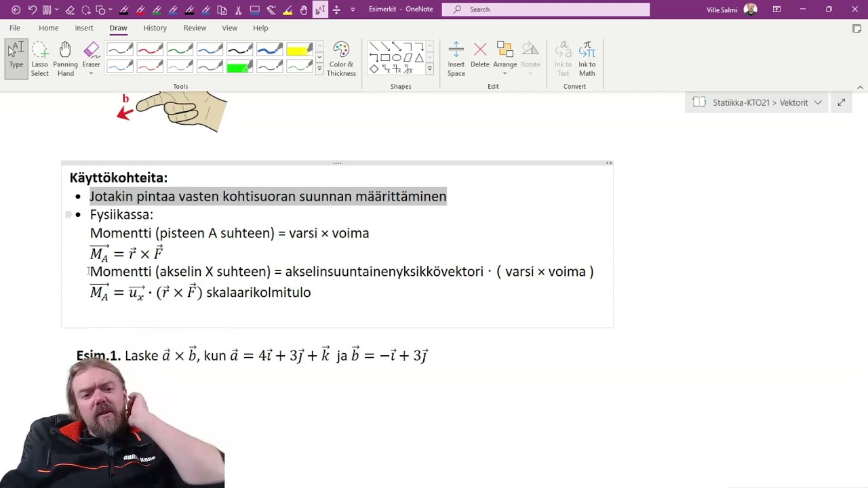
Task: Collapse the ribbon with the chevron arrow
Action: [x=861, y=87]
